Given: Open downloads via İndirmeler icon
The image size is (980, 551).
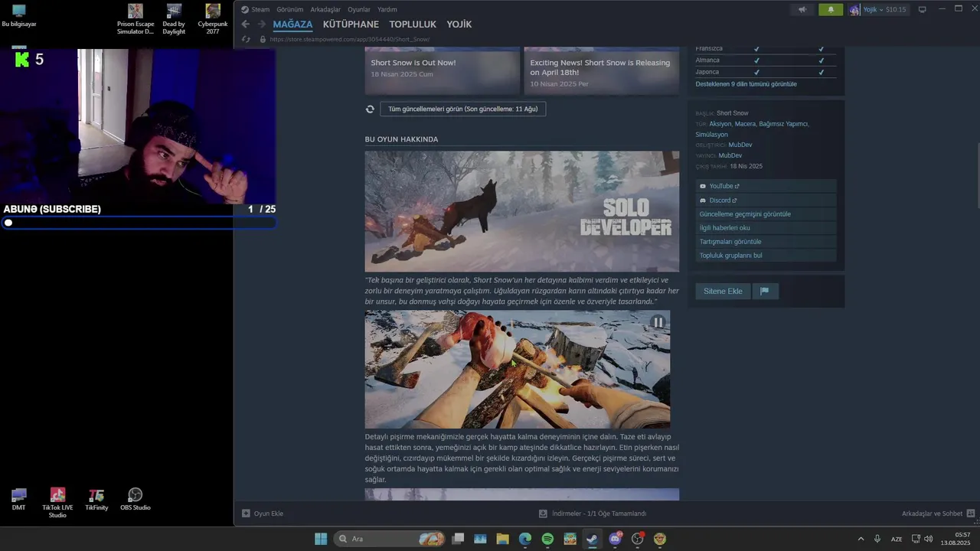Looking at the screenshot, I should click(x=543, y=514).
